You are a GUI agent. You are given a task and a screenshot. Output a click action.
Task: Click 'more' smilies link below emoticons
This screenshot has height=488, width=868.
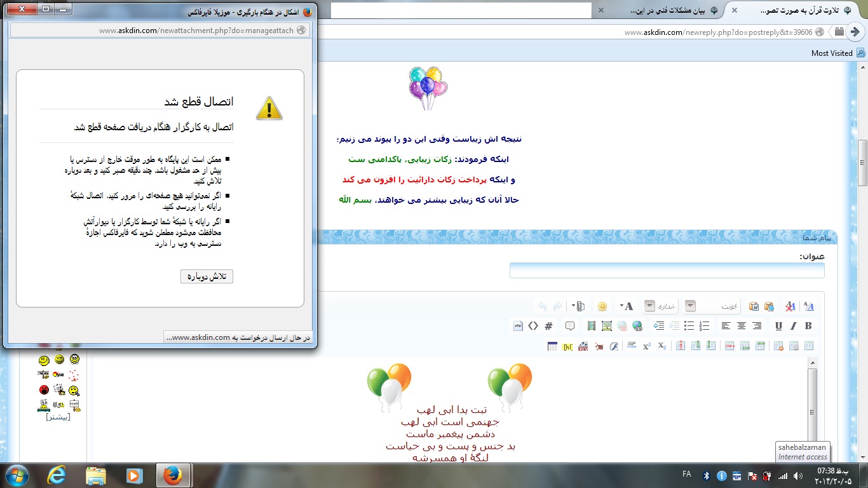pyautogui.click(x=58, y=417)
